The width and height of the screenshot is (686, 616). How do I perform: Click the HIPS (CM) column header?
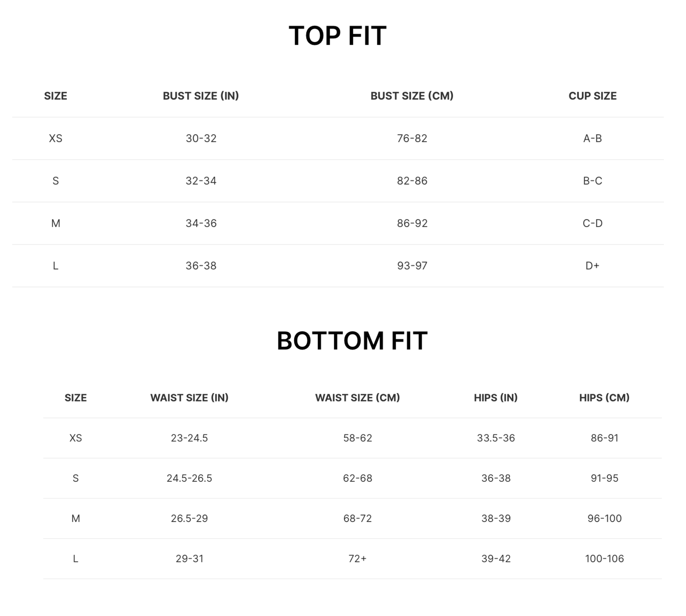[604, 398]
